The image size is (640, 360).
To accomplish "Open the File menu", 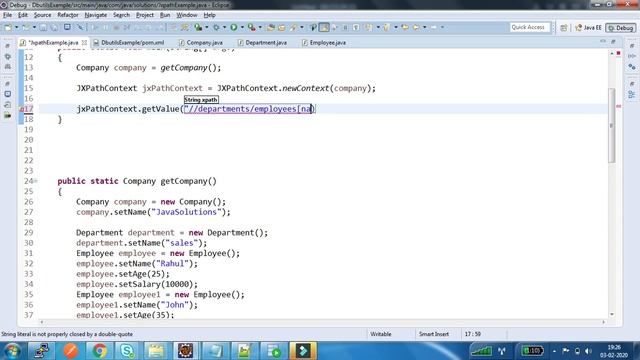I will click(7, 15).
